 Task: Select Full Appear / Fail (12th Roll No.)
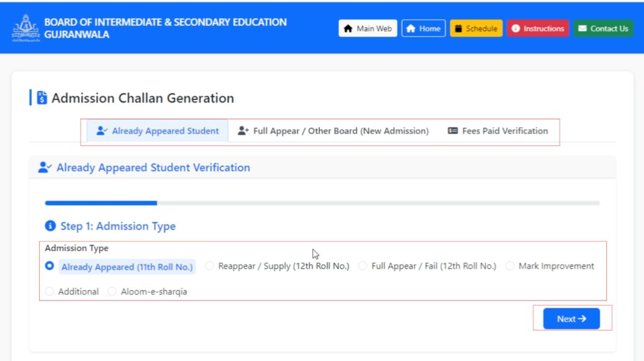point(363,266)
